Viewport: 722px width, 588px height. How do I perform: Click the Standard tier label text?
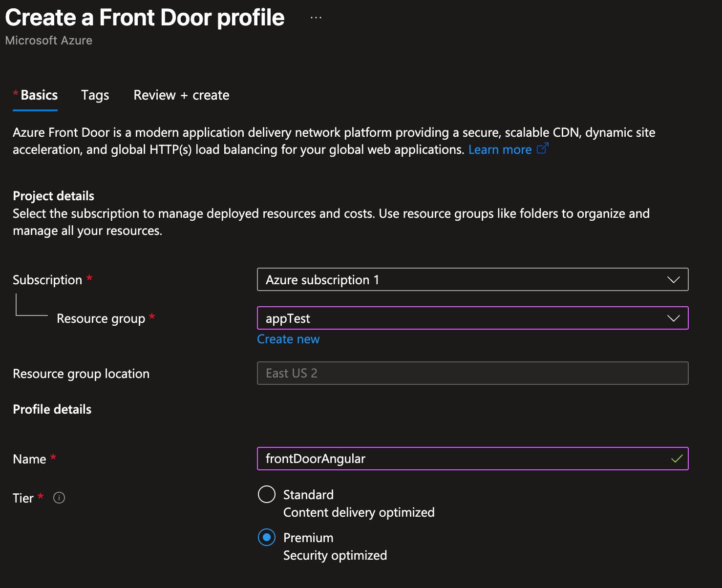click(x=308, y=495)
